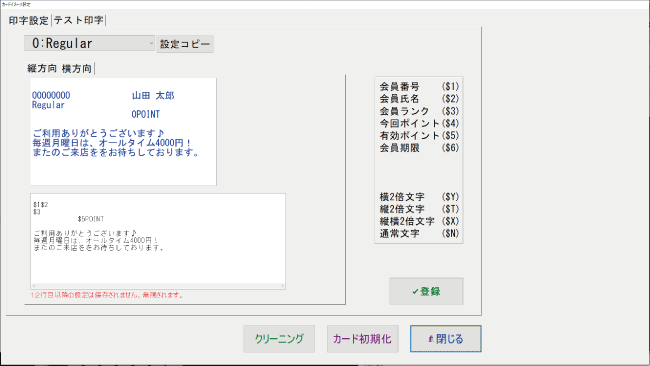Click the red warning about line 12 onward

(x=107, y=295)
